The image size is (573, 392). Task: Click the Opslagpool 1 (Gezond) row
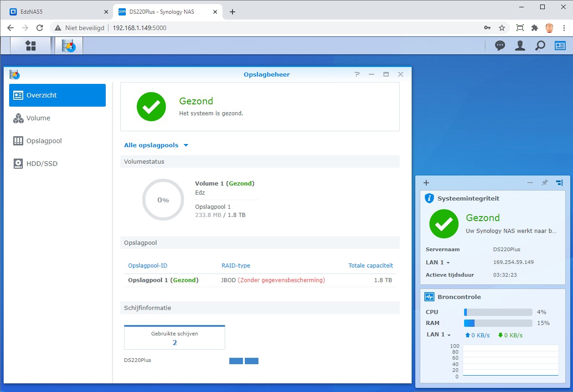pos(260,280)
